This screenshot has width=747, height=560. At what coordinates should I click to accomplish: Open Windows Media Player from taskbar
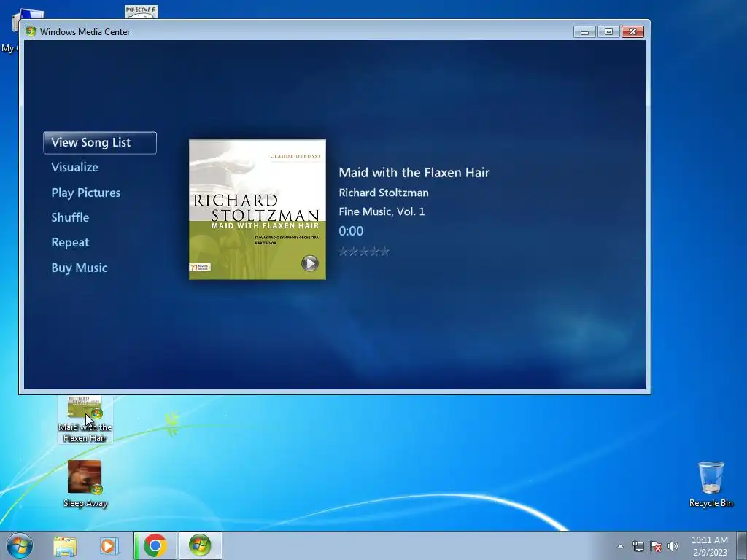(109, 546)
